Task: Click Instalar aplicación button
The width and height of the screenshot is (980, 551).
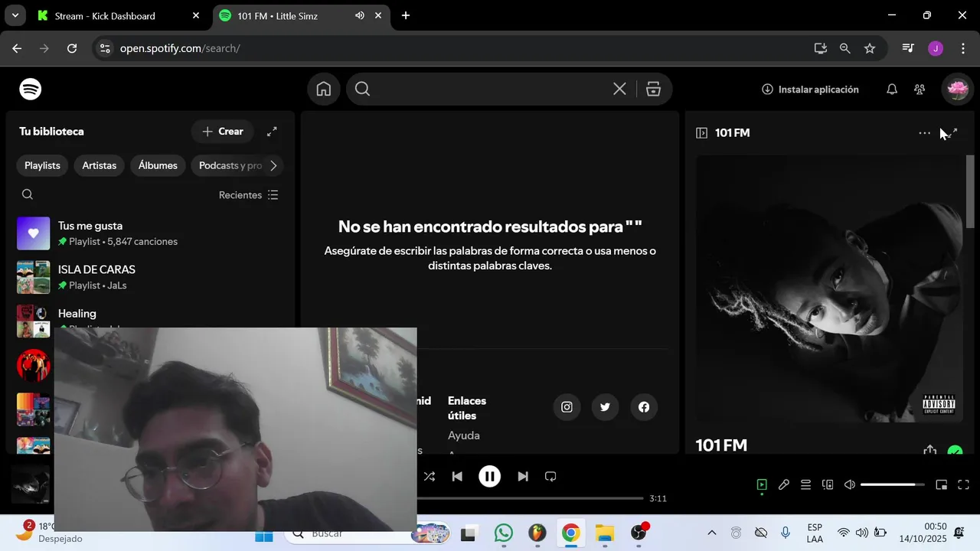Action: click(810, 90)
